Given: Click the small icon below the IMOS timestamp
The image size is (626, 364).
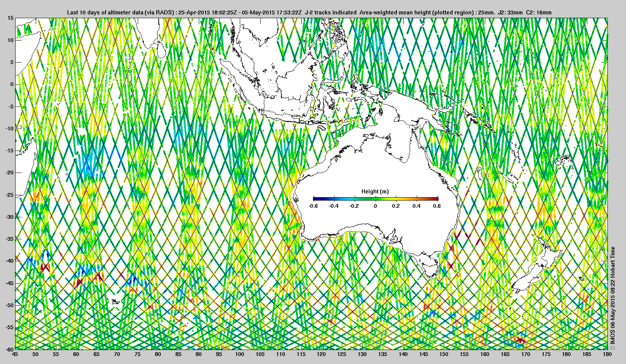Looking at the screenshot, I should (x=613, y=347).
